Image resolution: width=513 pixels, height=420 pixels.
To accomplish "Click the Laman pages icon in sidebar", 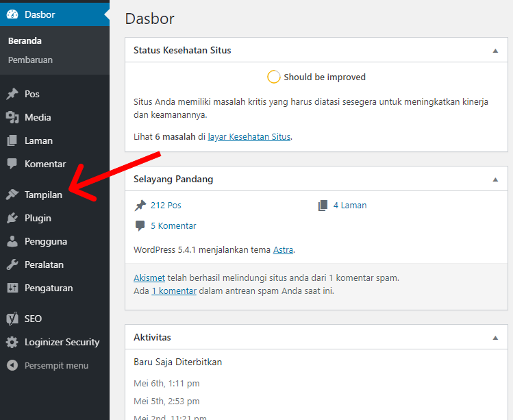I will pos(12,140).
